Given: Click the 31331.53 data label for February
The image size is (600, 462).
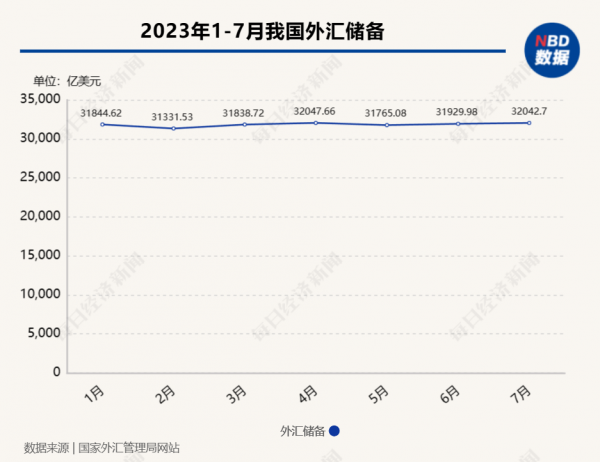Looking at the screenshot, I should point(171,117).
